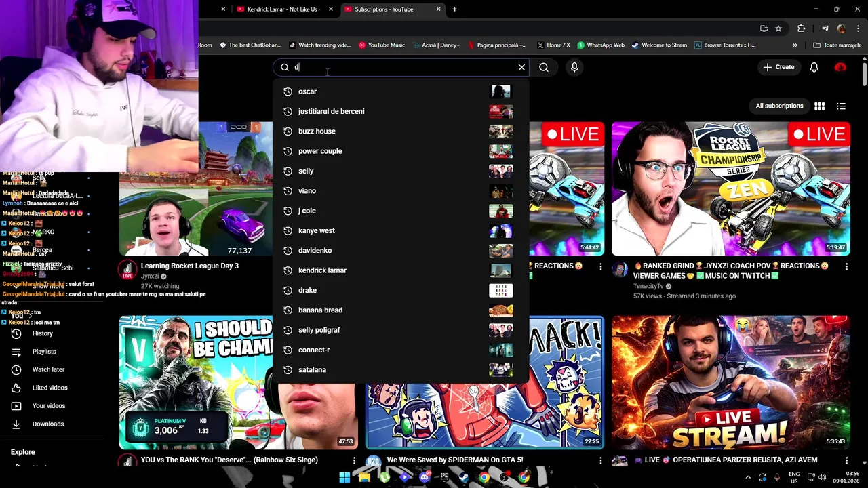
Task: Switch to the Kendrick Lamar browser tab
Action: click(x=283, y=9)
